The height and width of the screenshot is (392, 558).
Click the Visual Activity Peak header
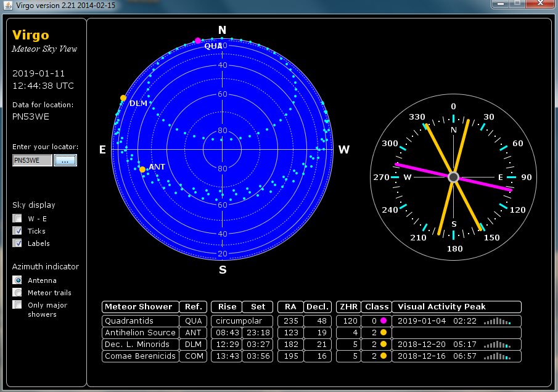pos(457,306)
